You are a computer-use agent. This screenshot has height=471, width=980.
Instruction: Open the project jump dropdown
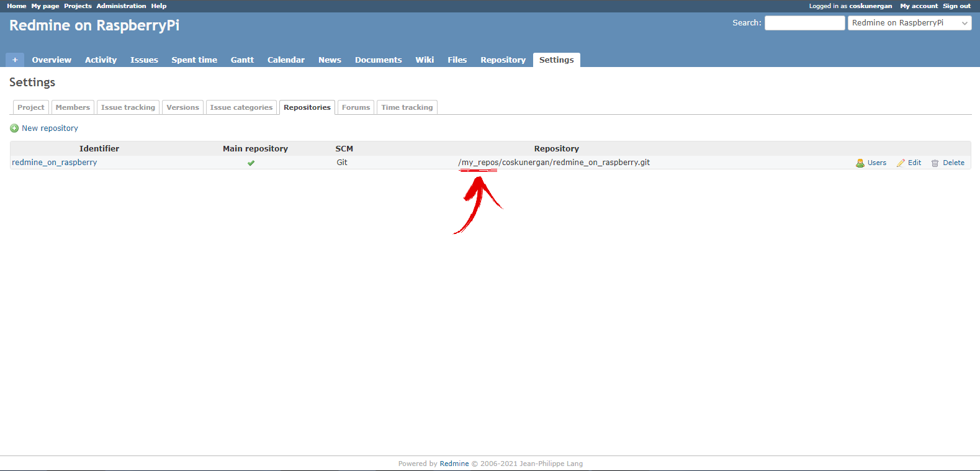(909, 23)
